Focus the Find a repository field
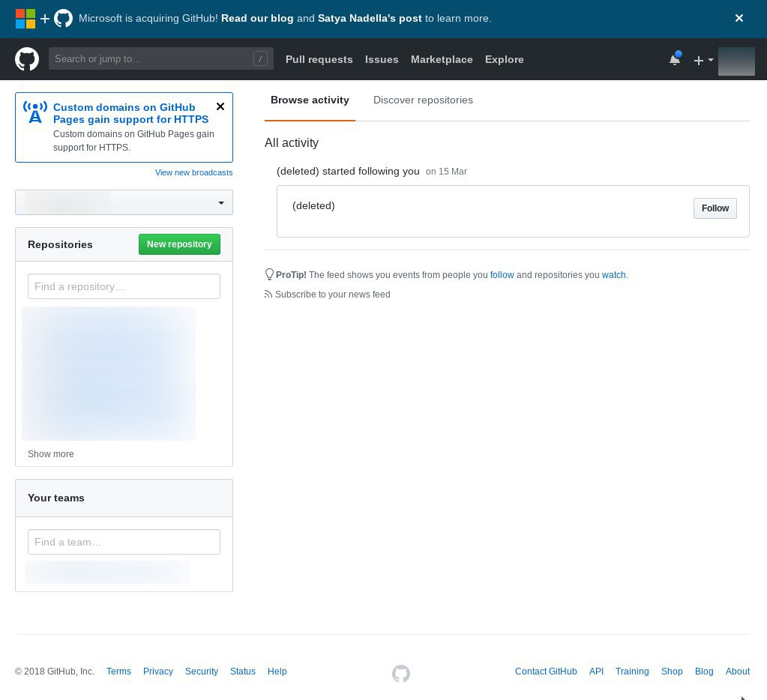 [x=124, y=286]
